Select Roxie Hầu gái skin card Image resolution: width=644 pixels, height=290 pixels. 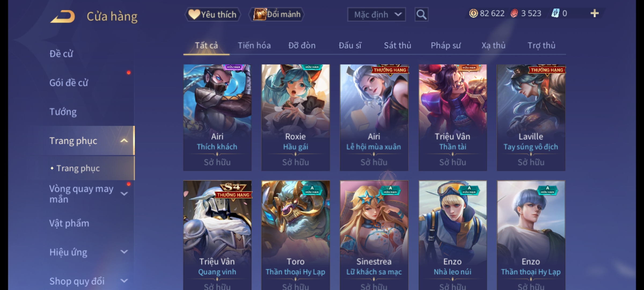coord(295,118)
